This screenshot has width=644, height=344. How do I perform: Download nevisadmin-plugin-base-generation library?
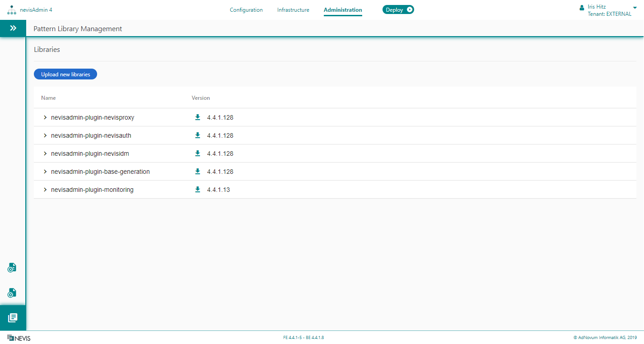[197, 172]
